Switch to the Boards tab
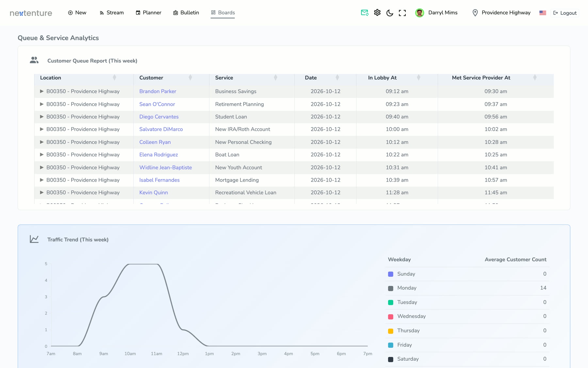The width and height of the screenshot is (588, 368). pos(223,13)
